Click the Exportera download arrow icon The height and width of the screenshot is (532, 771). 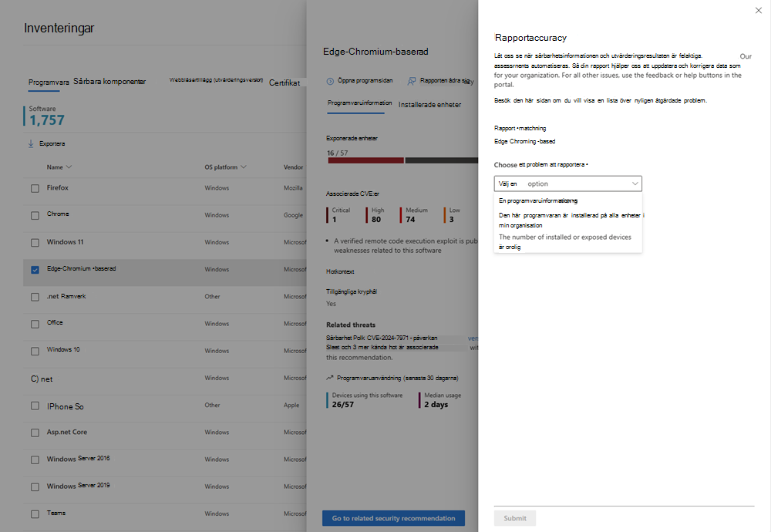31,143
